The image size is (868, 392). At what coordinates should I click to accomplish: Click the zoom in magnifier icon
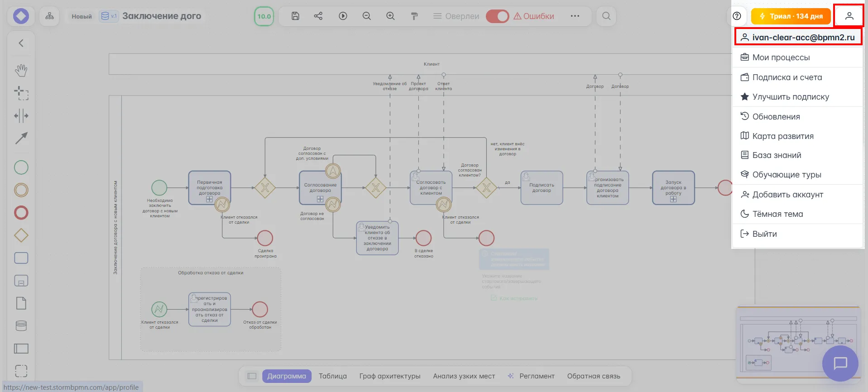[390, 16]
